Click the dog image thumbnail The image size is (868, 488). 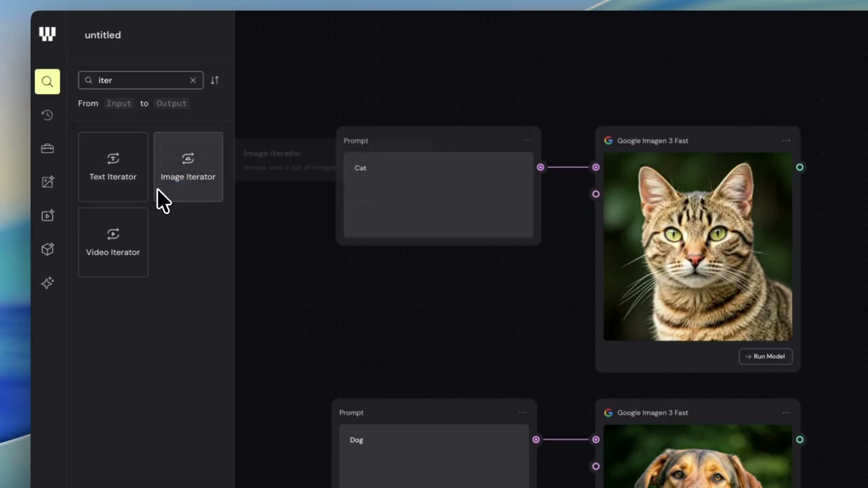[698, 456]
